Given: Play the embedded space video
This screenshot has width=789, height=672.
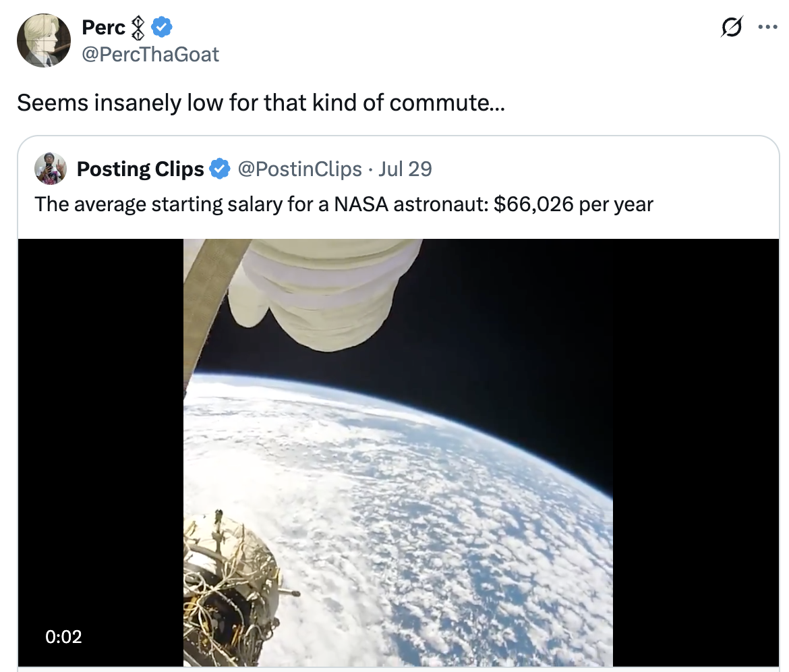Looking at the screenshot, I should (x=398, y=453).
